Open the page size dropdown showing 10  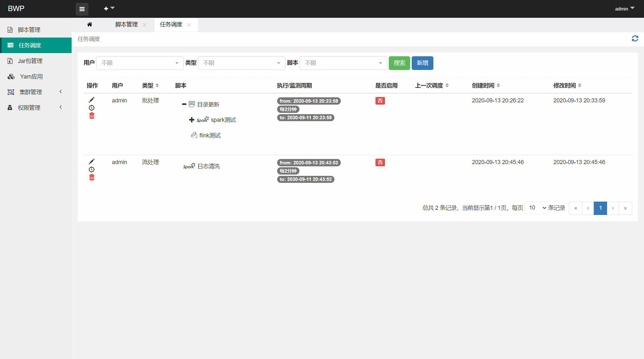tap(536, 208)
